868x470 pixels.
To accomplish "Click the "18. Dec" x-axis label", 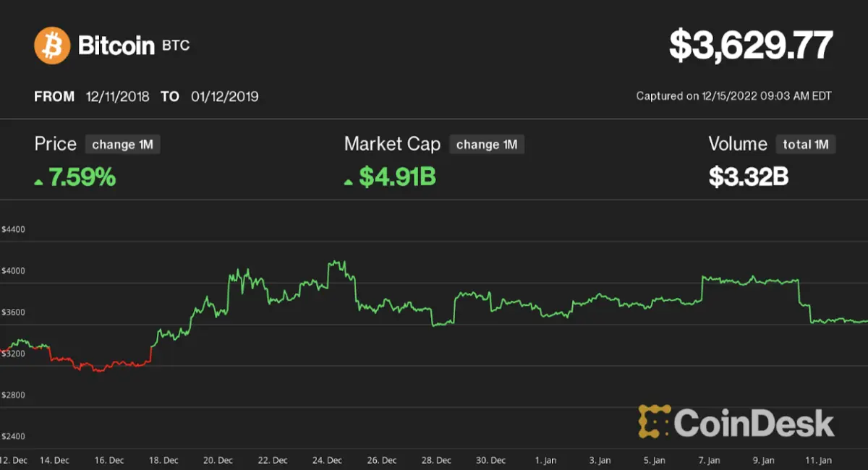I will click(x=163, y=460).
